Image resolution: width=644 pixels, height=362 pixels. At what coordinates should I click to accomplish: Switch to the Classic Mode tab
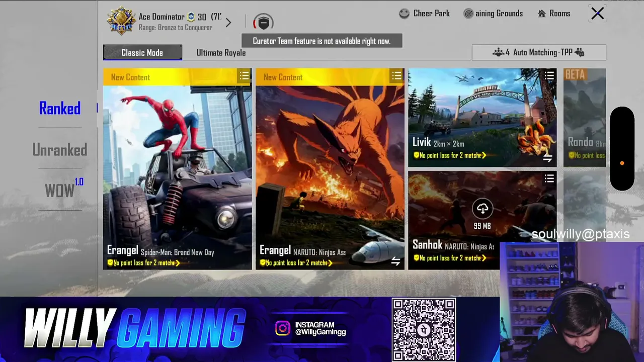tap(142, 52)
